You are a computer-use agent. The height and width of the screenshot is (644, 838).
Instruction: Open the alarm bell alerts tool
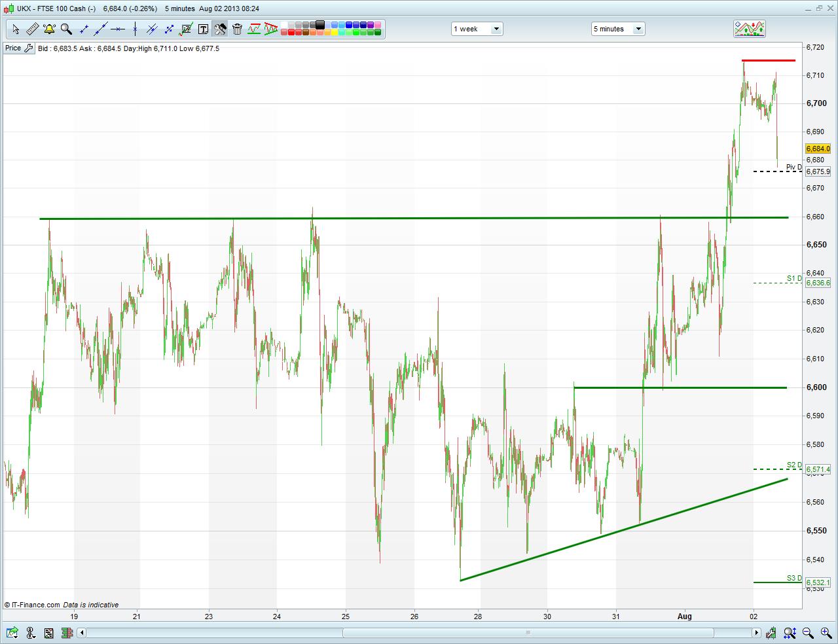[x=49, y=29]
